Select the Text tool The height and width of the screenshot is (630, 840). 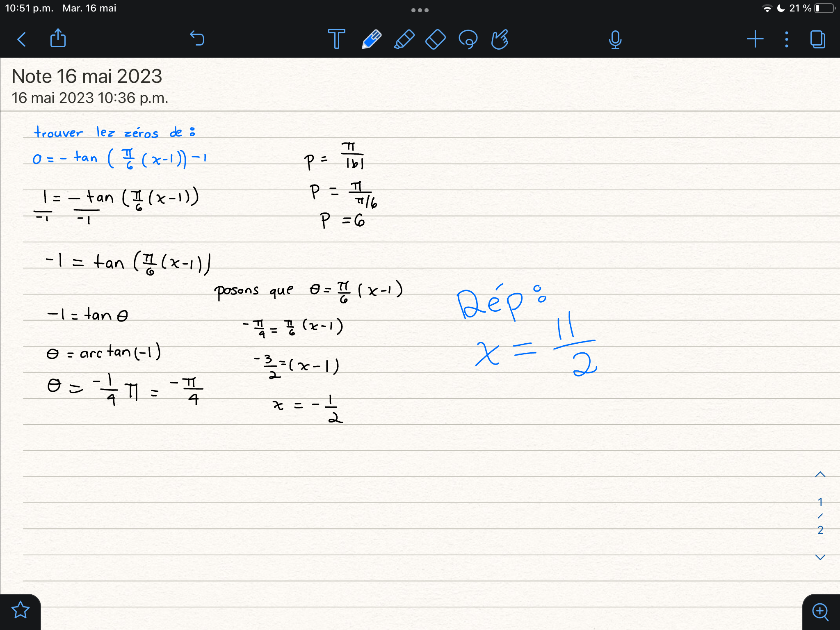[x=336, y=39]
